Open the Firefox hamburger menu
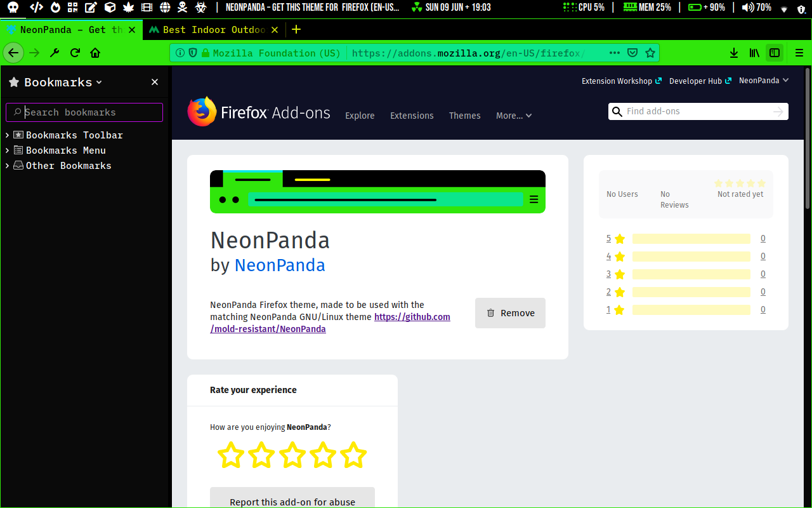 [x=799, y=53]
